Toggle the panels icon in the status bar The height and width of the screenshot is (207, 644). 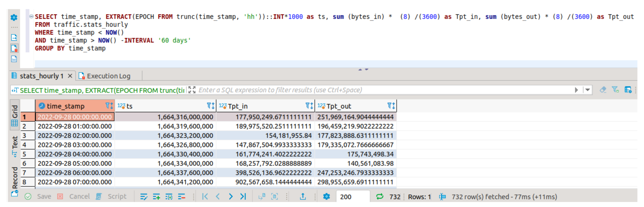tap(442, 197)
